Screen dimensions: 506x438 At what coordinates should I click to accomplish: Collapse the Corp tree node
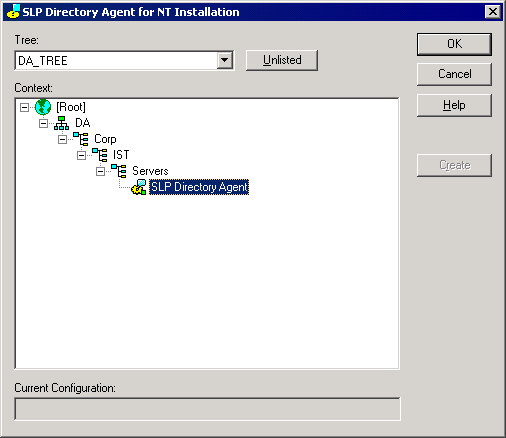click(62, 139)
